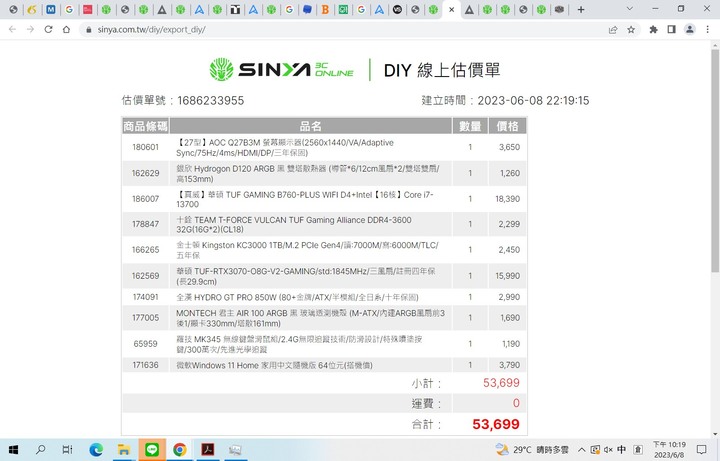Select MONTECH AIR 100 ARGB case name
The width and height of the screenshot is (720, 461).
pos(310,318)
